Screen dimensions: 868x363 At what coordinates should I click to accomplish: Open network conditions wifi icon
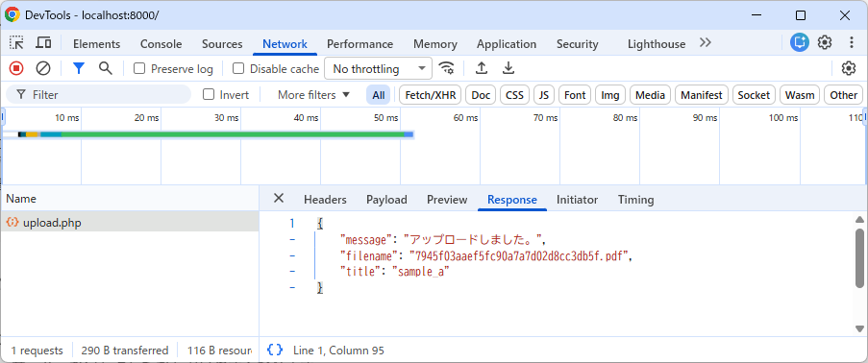[x=446, y=68]
